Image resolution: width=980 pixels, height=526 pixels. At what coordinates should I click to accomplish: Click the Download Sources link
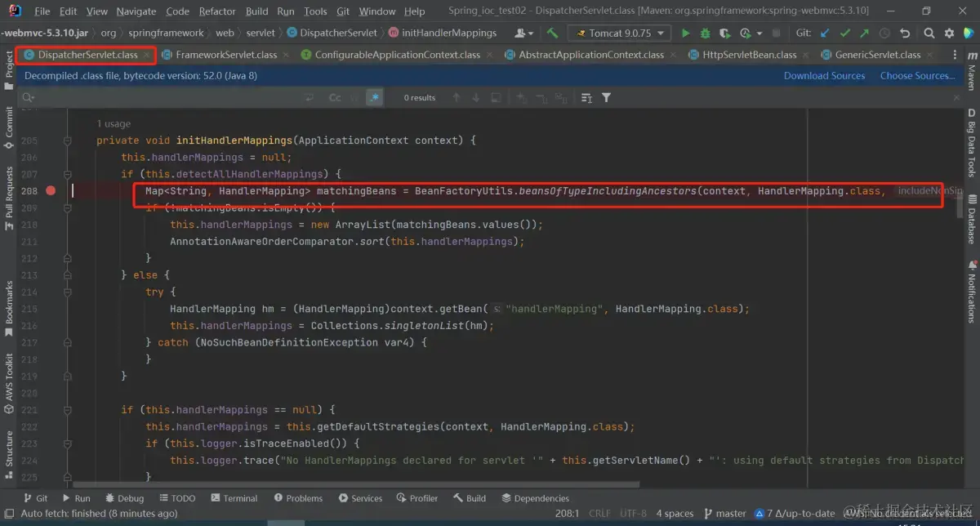[x=824, y=76]
